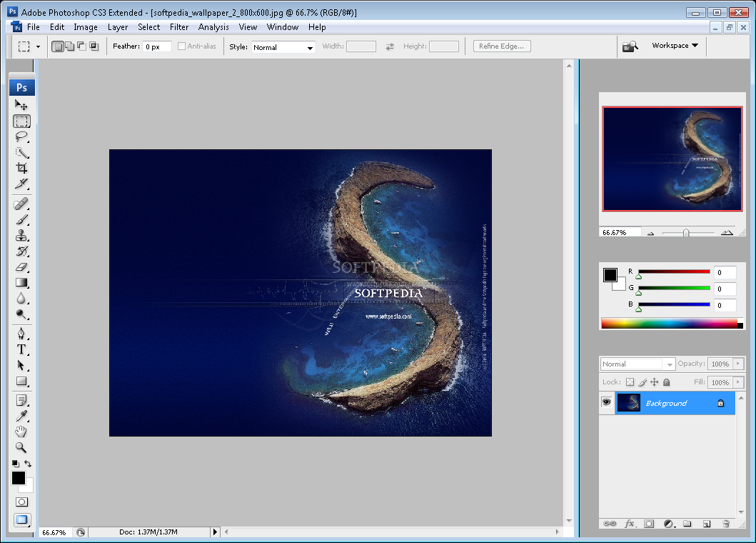
Task: Click the Feather value input field
Action: pyautogui.click(x=157, y=47)
